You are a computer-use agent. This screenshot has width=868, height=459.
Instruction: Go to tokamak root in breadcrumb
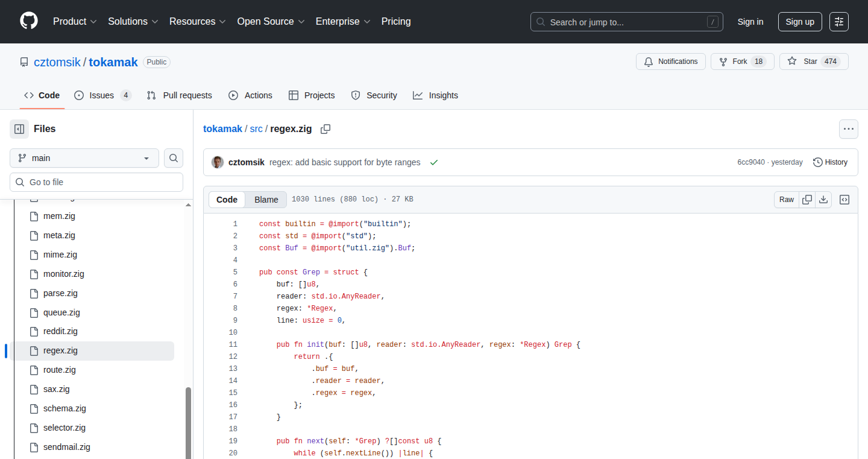click(222, 128)
